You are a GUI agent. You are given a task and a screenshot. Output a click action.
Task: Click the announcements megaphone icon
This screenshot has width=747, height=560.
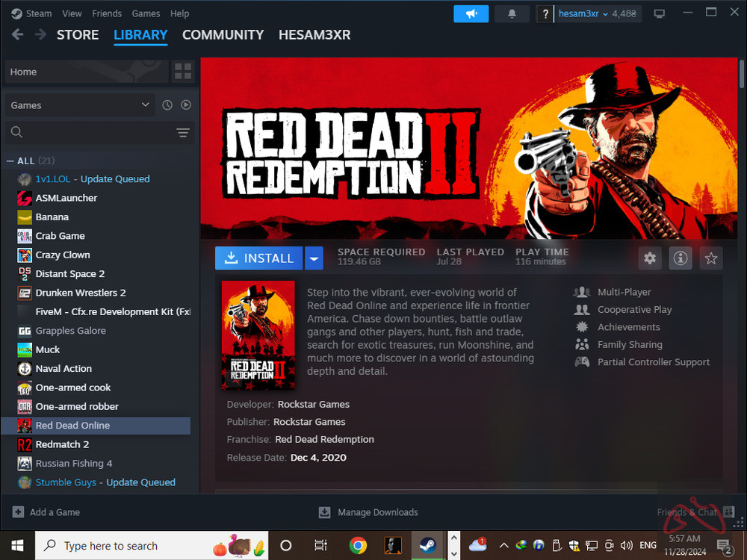click(471, 13)
